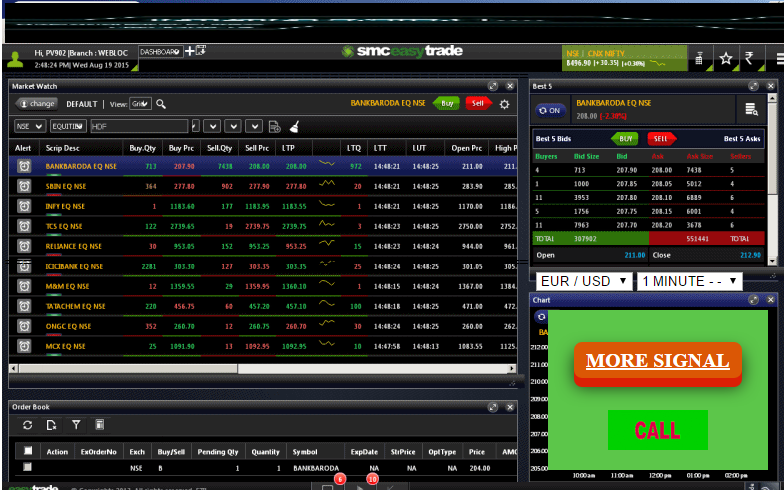Expand the Market Watch panel
This screenshot has width=784, height=494.
[x=493, y=86]
